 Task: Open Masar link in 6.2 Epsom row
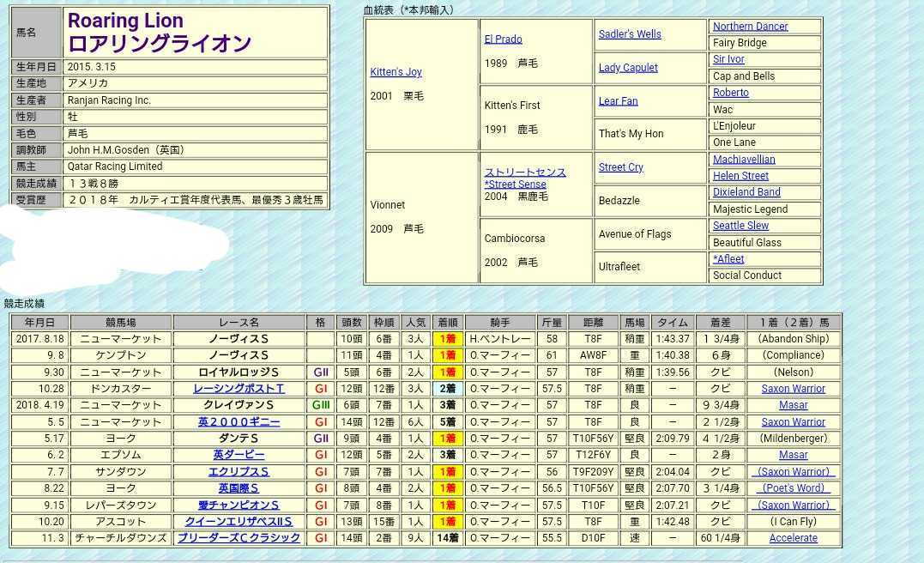click(x=794, y=455)
